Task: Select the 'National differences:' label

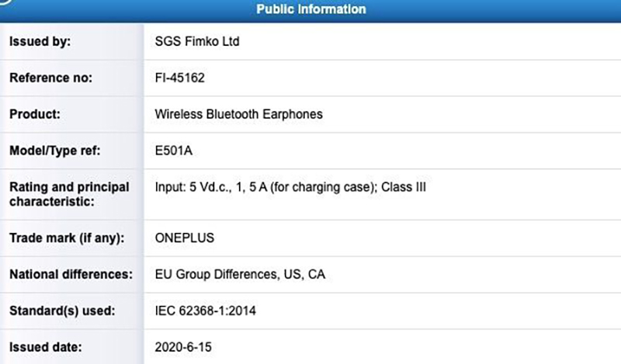Action: (x=66, y=275)
